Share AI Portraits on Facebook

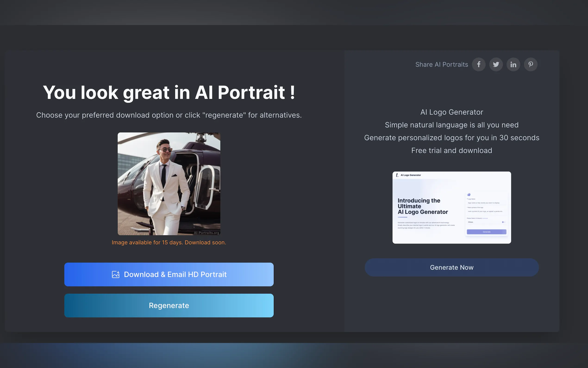point(479,64)
